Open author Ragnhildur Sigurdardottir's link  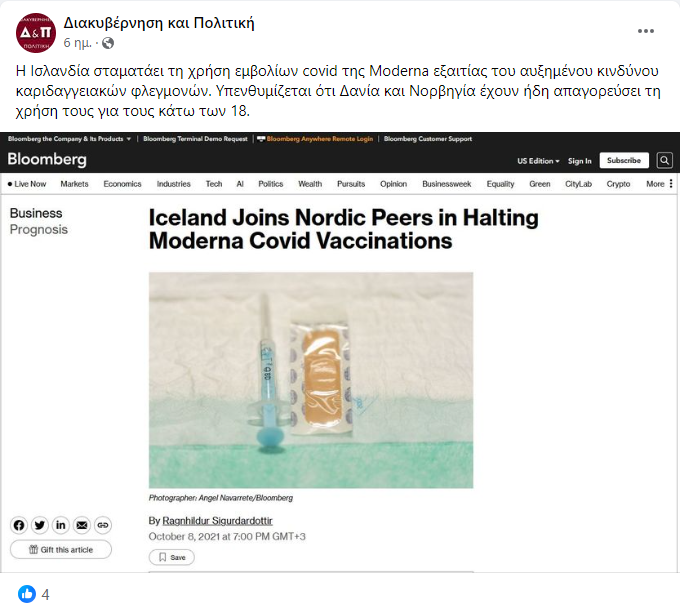pos(217,521)
